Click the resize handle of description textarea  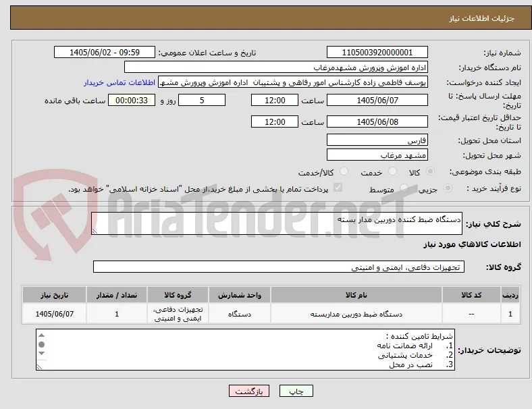[x=95, y=231]
